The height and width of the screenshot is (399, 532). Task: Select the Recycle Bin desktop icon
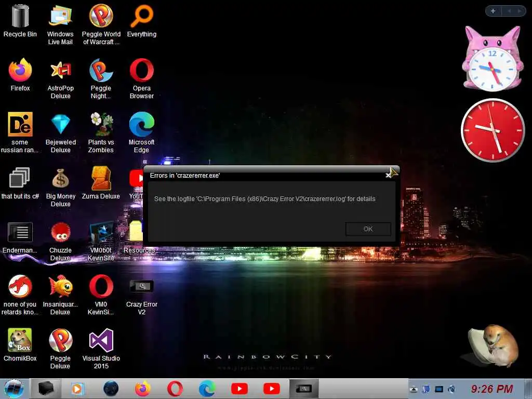pyautogui.click(x=20, y=21)
